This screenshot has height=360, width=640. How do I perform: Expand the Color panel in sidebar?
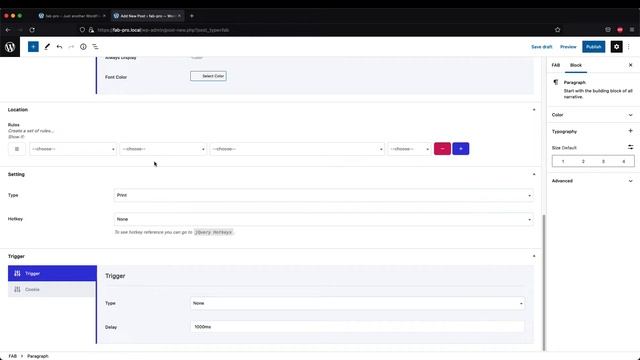click(x=593, y=115)
